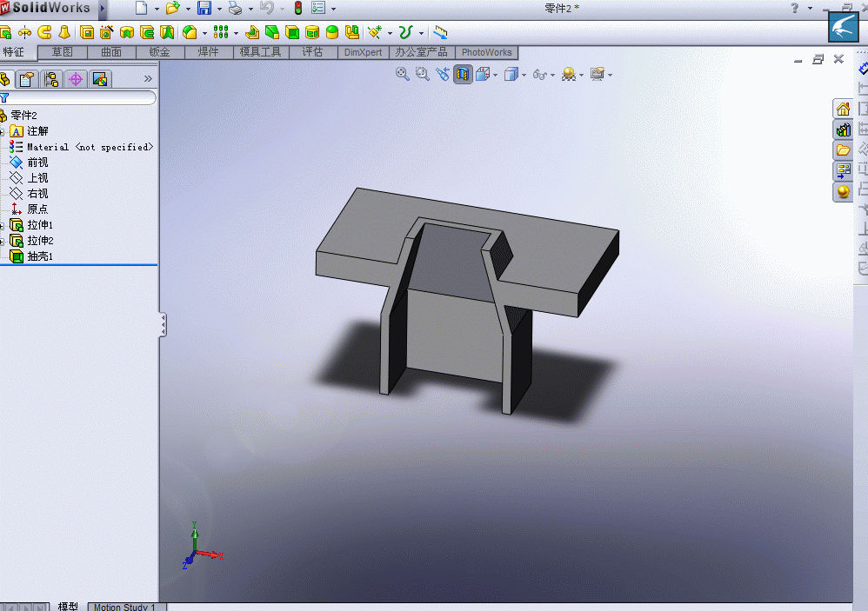868x611 pixels.
Task: Open the Linear Pattern dropdown arrow
Action: 236,33
